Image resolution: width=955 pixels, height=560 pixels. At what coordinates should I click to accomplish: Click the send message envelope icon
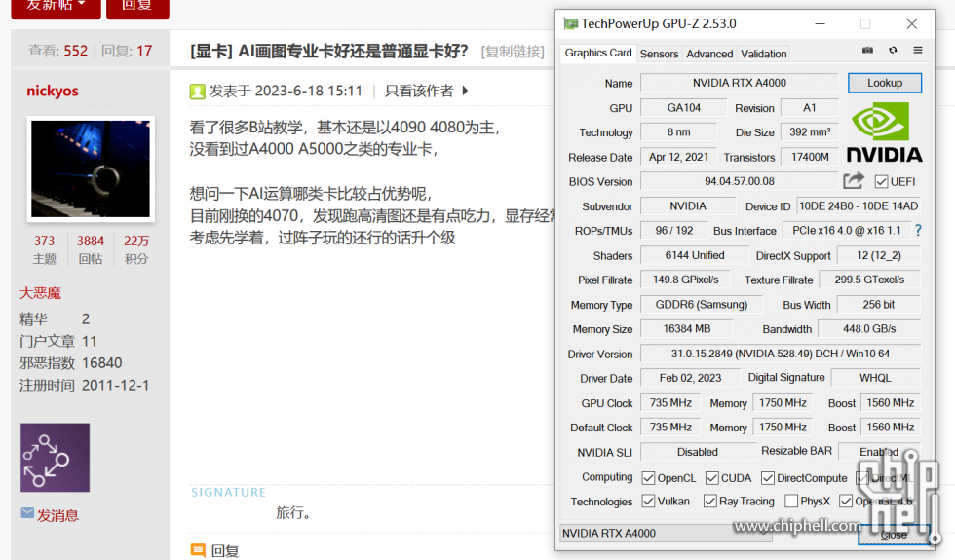27,512
